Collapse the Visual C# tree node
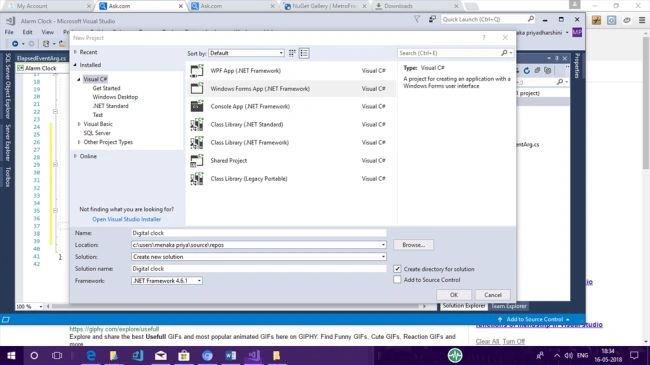Screen dimensions: 650x365 pos(79,79)
